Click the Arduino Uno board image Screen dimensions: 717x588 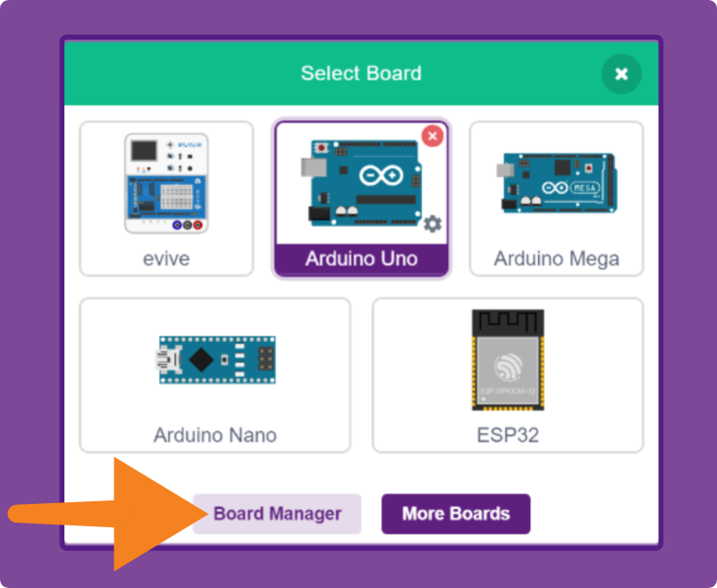point(361,183)
